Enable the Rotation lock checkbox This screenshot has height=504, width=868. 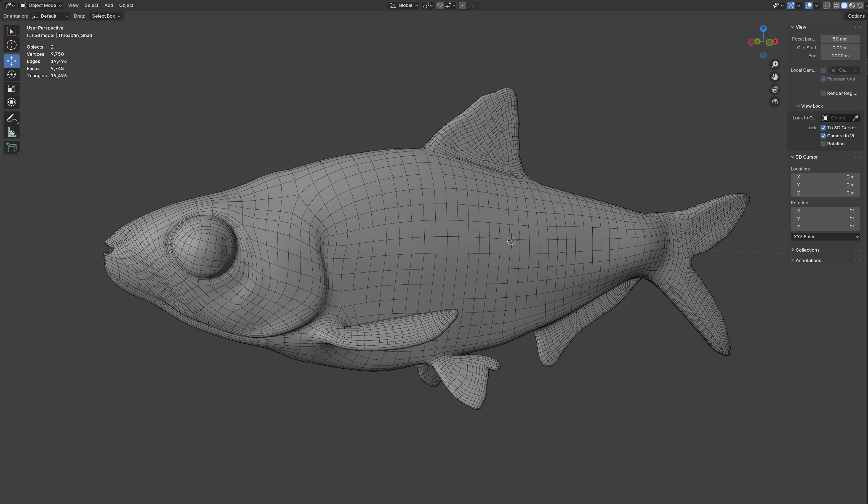[823, 144]
